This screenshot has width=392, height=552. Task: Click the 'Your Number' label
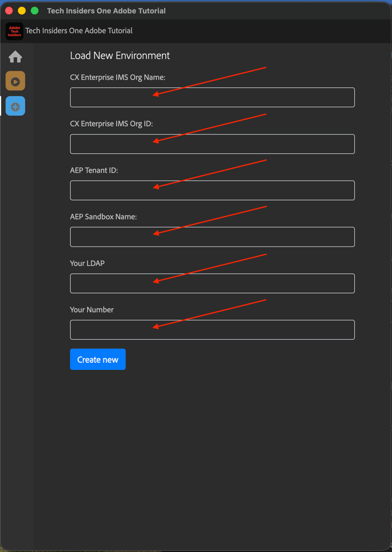pos(92,310)
